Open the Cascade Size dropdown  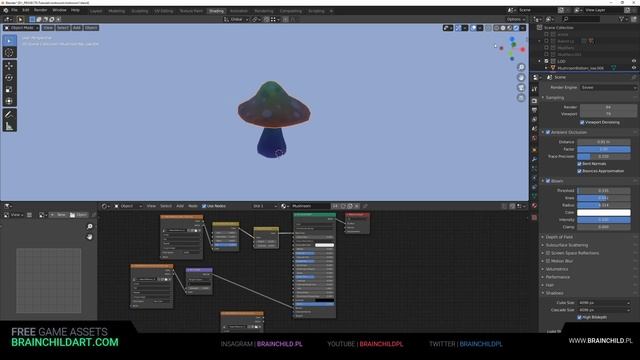(x=604, y=310)
